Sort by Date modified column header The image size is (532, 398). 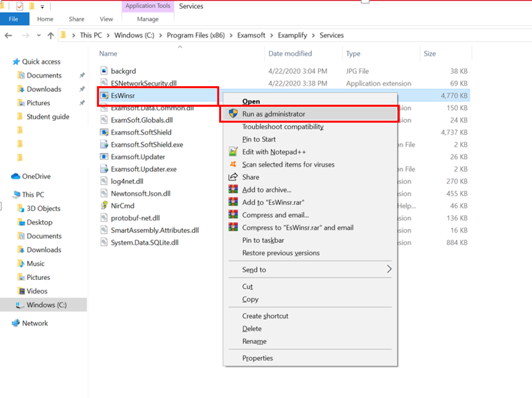click(290, 54)
